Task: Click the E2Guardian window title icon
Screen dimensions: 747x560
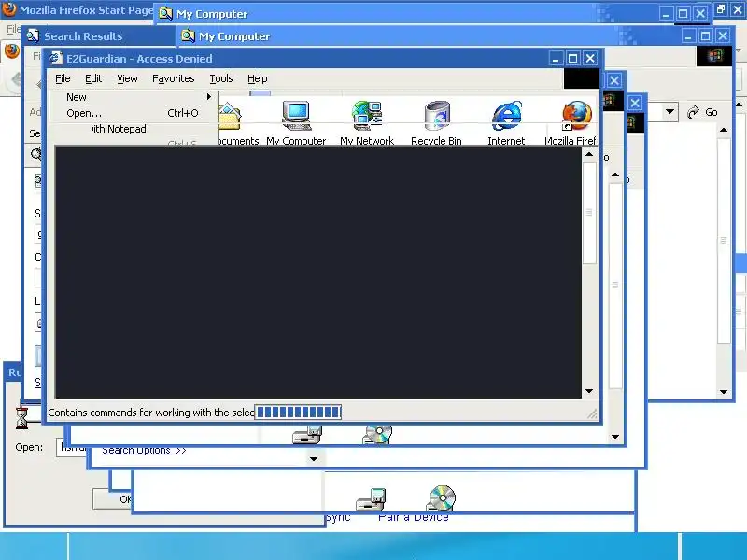Action: point(56,58)
